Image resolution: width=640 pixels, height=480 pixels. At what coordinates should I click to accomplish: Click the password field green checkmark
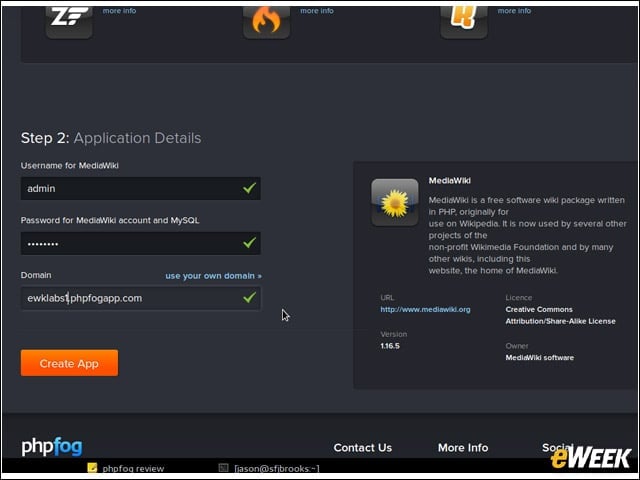pos(249,243)
